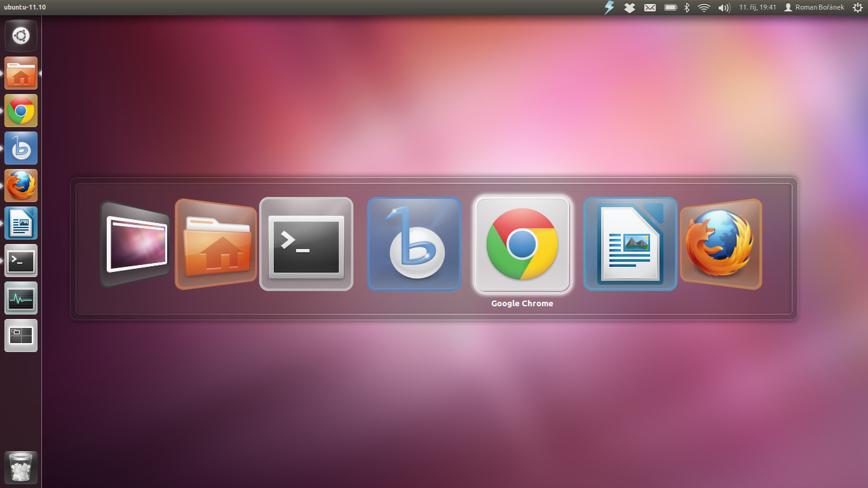Open the Dropbox indicator menu
868x488 pixels.
tap(630, 8)
